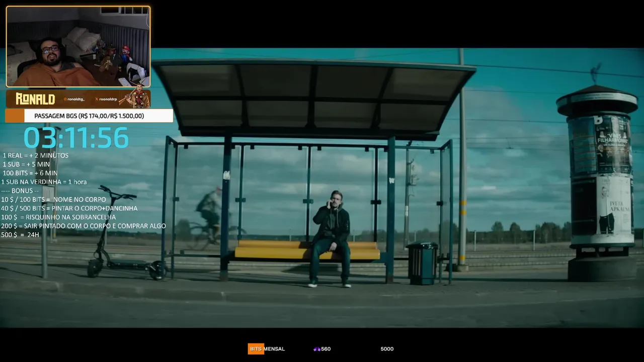Click the orange BITS progress label
This screenshot has width=644, height=362.
coord(256,349)
